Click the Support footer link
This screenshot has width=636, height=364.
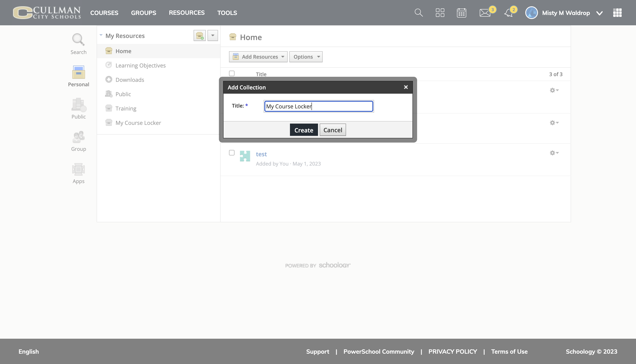point(317,352)
